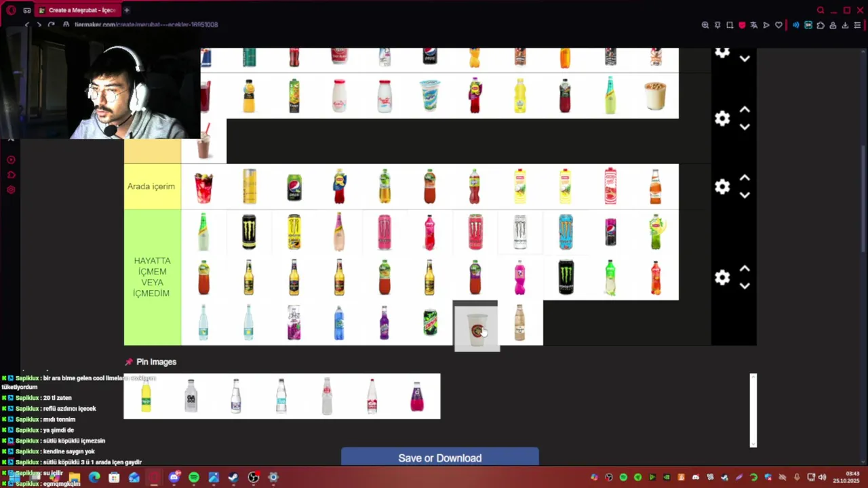Reload the tiermaker page
Viewport: 868px width, 488px height.
(x=51, y=24)
